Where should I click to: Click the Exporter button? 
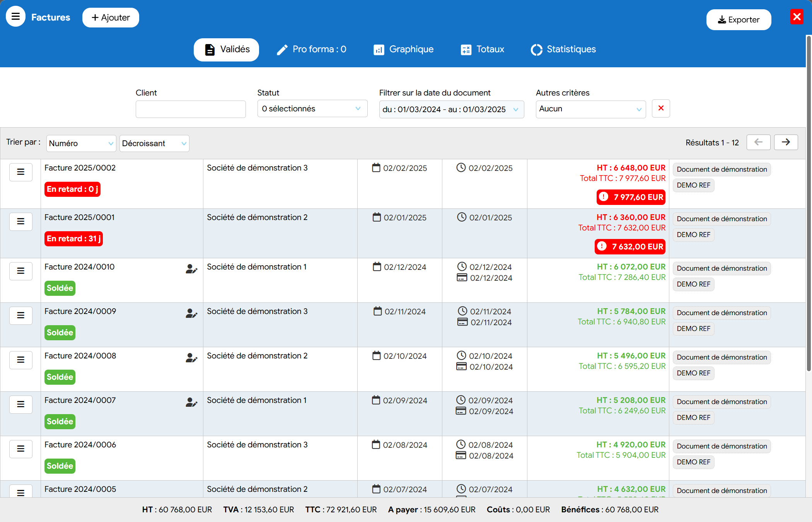tap(739, 20)
